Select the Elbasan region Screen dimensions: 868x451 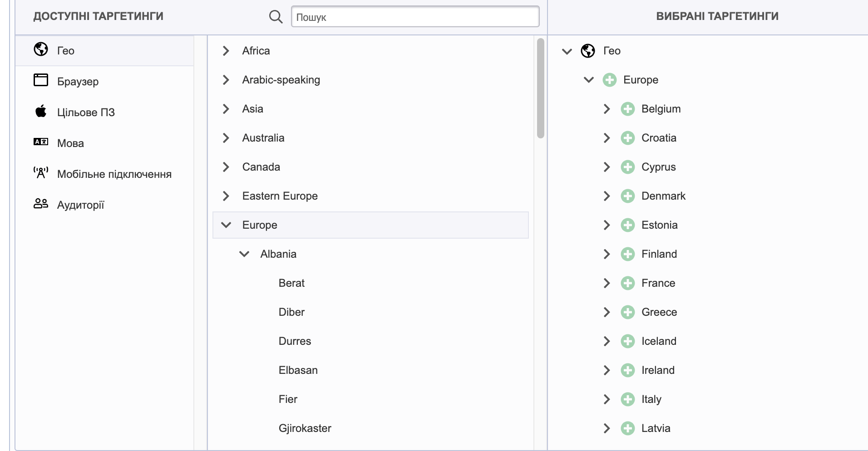coord(298,370)
